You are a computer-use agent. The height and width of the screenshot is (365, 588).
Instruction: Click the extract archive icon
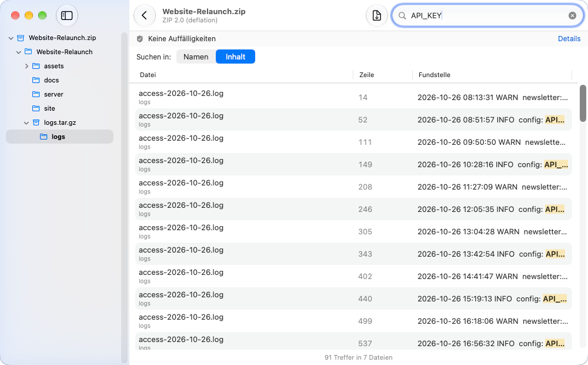point(376,15)
